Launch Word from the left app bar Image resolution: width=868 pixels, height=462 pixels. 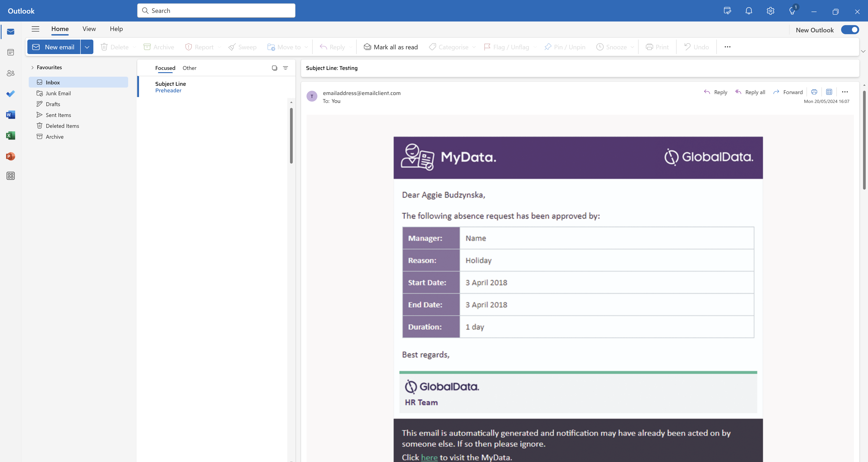[x=10, y=115]
